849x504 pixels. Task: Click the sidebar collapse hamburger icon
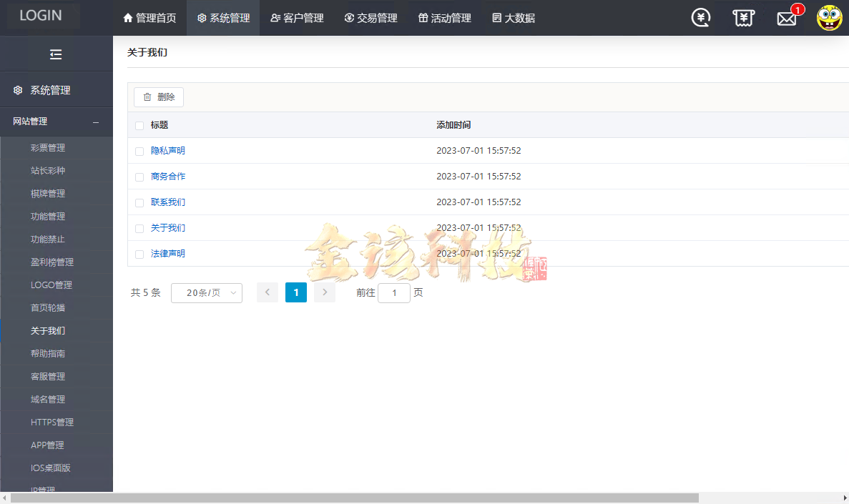click(56, 54)
